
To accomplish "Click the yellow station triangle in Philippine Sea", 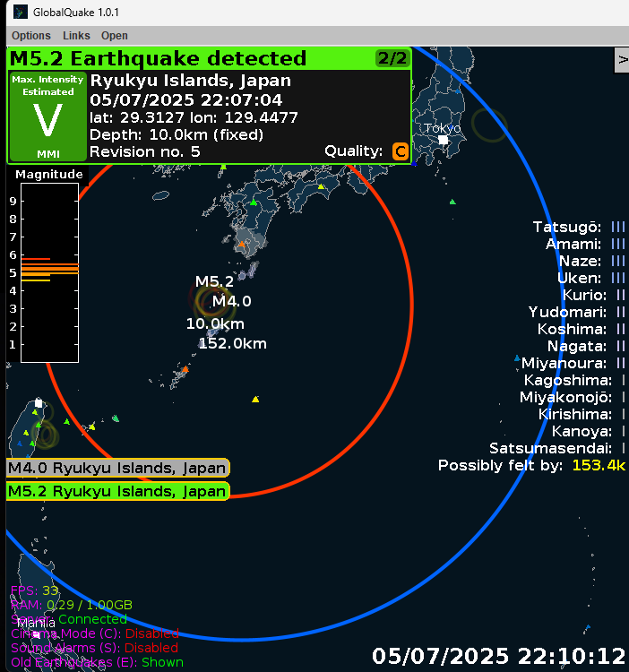I will [255, 399].
